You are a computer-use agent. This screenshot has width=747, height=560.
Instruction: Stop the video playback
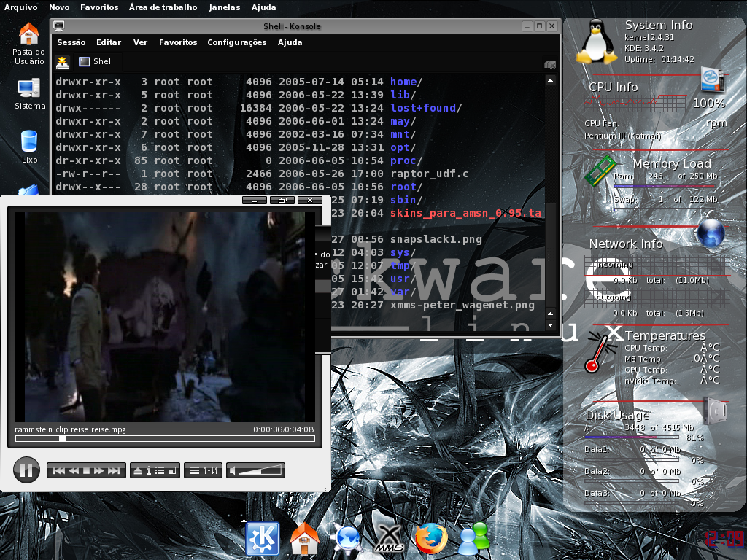tap(86, 471)
